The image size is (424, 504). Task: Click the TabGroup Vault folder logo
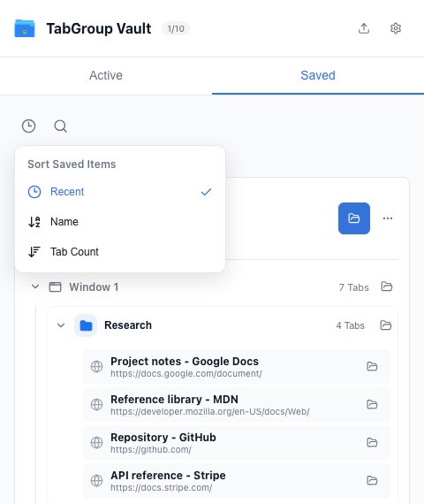(25, 28)
